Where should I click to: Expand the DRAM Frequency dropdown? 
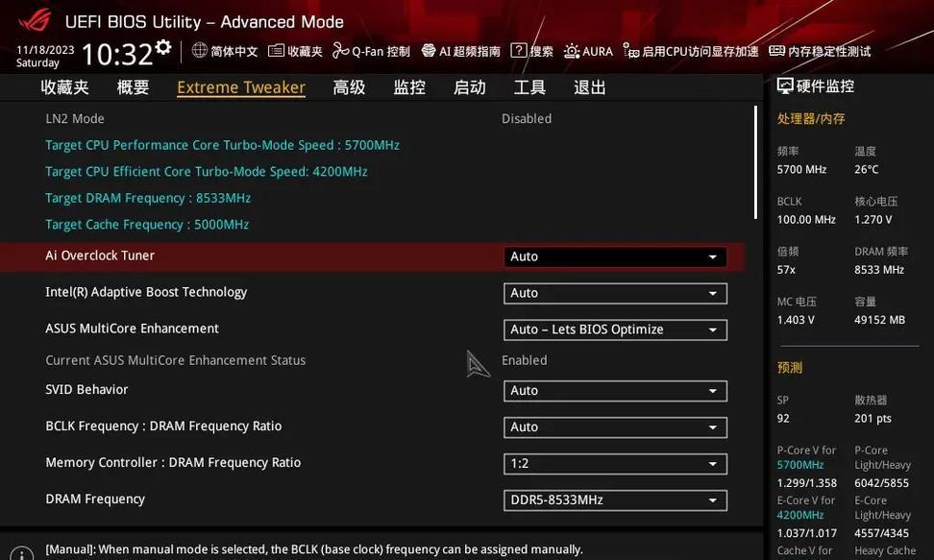click(615, 499)
